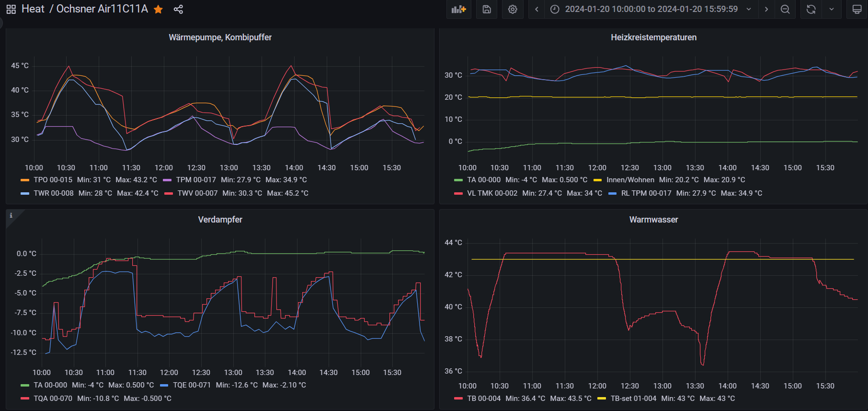
Task: Change color of TB-set 01-004 yellow swatch
Action: [602, 399]
